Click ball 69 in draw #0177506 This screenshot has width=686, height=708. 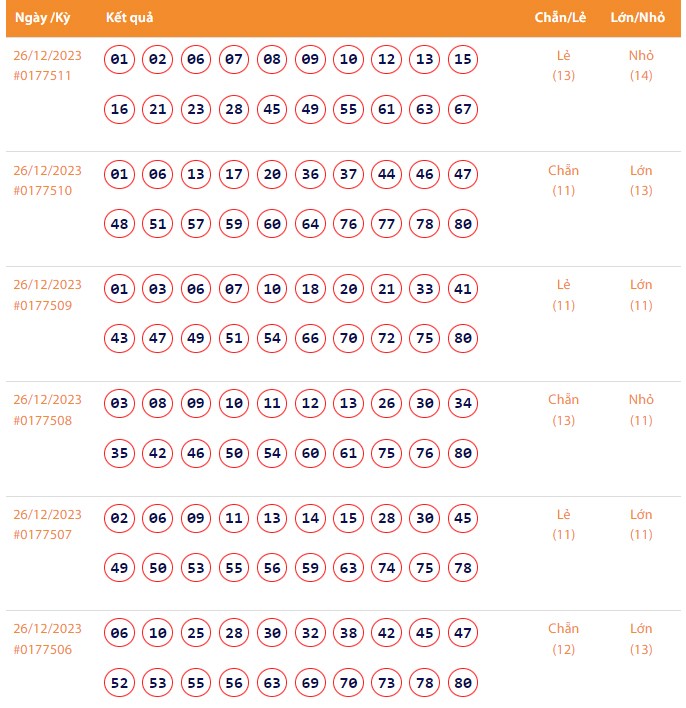[x=310, y=684]
